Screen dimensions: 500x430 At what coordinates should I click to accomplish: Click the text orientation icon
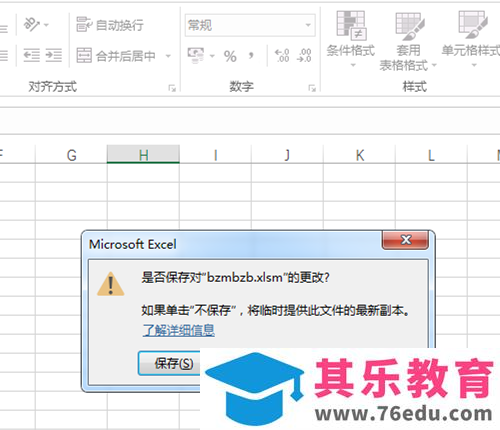[x=31, y=24]
